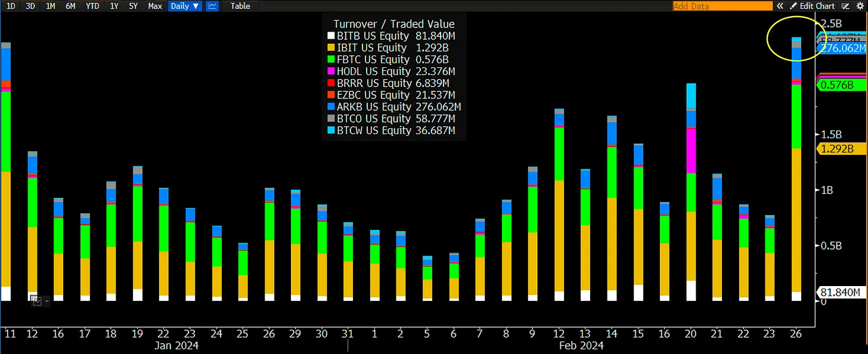This screenshot has height=354, width=868.
Task: Select the YTD time range
Action: pos(92,6)
